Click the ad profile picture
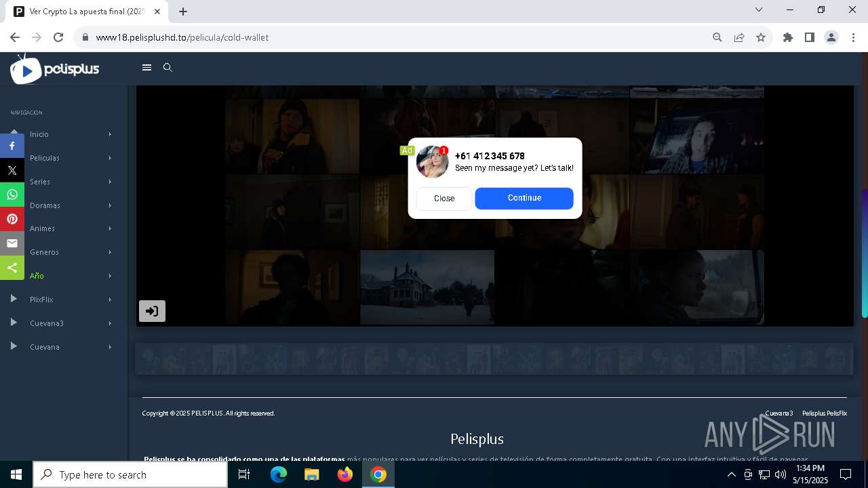This screenshot has height=488, width=868. [432, 162]
